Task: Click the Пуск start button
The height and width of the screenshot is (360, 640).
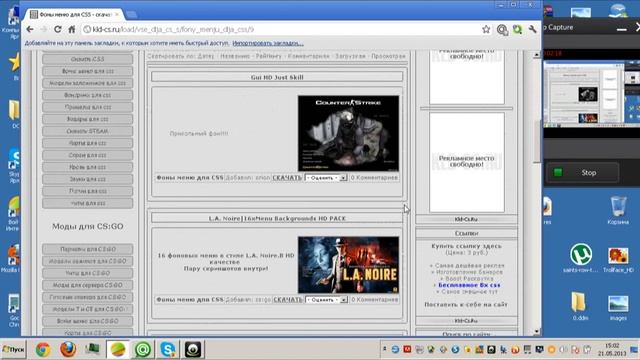Action: 13,349
